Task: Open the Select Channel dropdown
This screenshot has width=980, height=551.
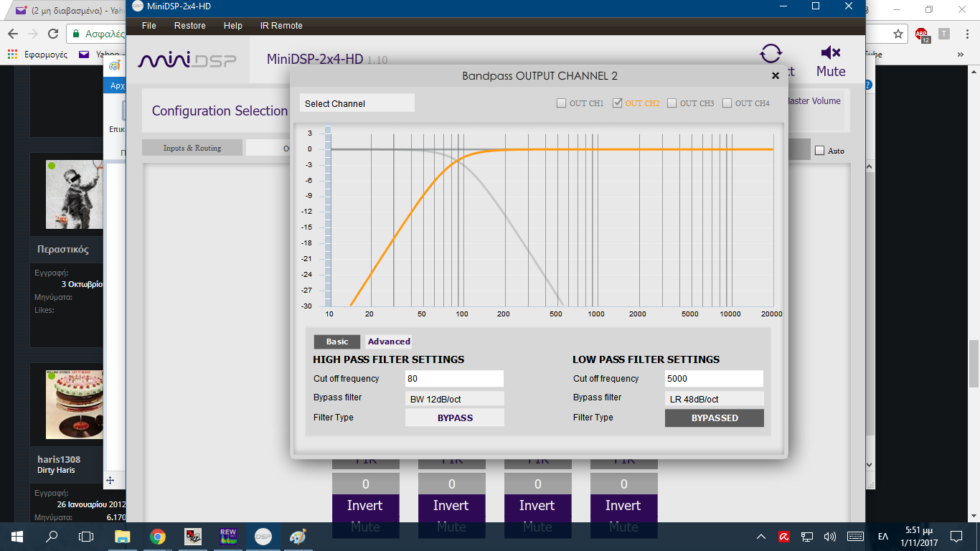Action: (357, 103)
